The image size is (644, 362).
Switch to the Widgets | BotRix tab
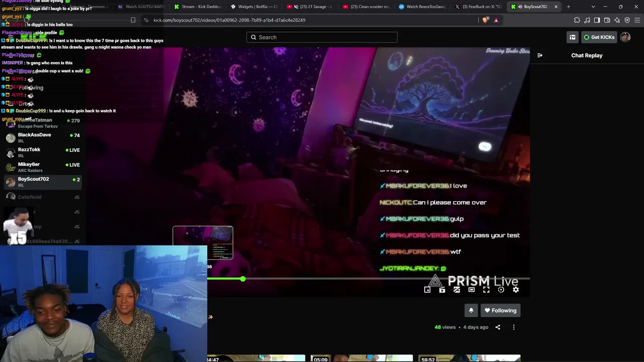pyautogui.click(x=254, y=7)
